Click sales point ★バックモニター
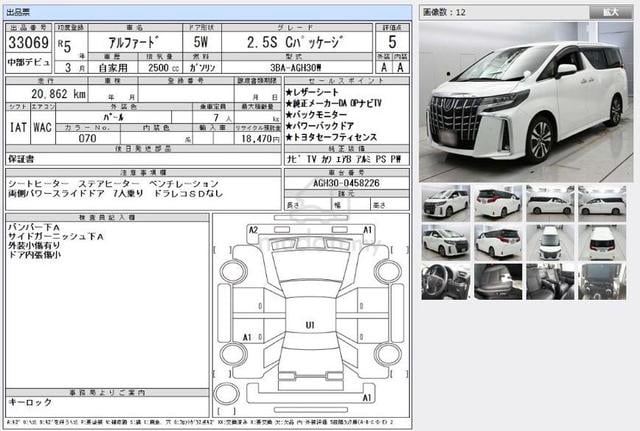The height and width of the screenshot is (431, 640). (x=316, y=115)
